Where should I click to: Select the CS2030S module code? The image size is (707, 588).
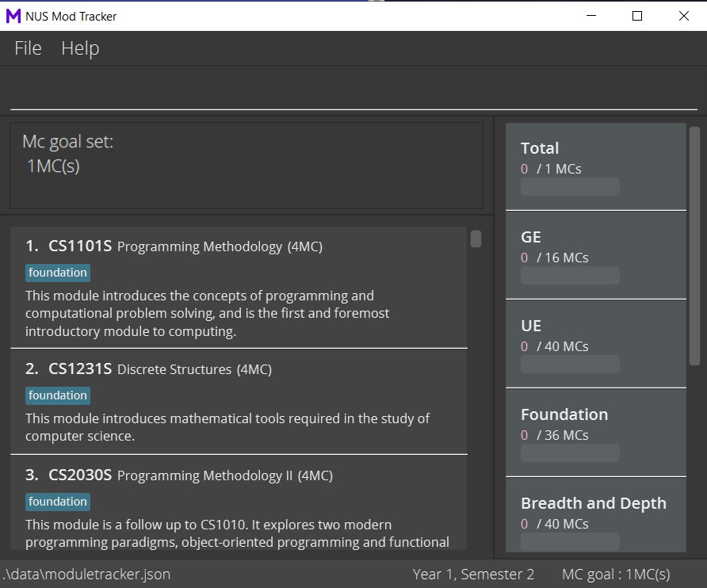click(x=80, y=475)
